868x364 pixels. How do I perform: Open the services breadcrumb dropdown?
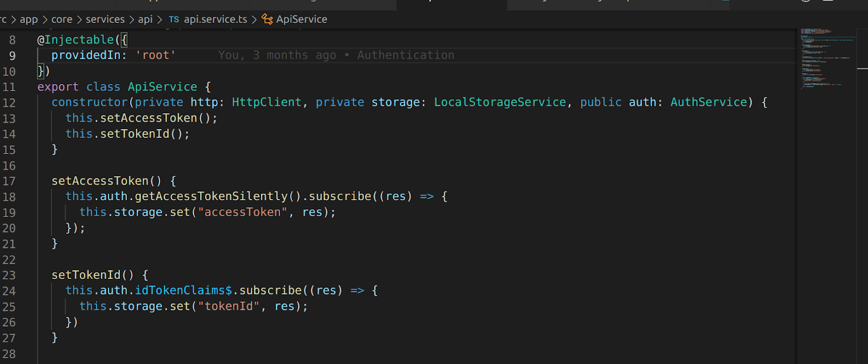pyautogui.click(x=105, y=20)
